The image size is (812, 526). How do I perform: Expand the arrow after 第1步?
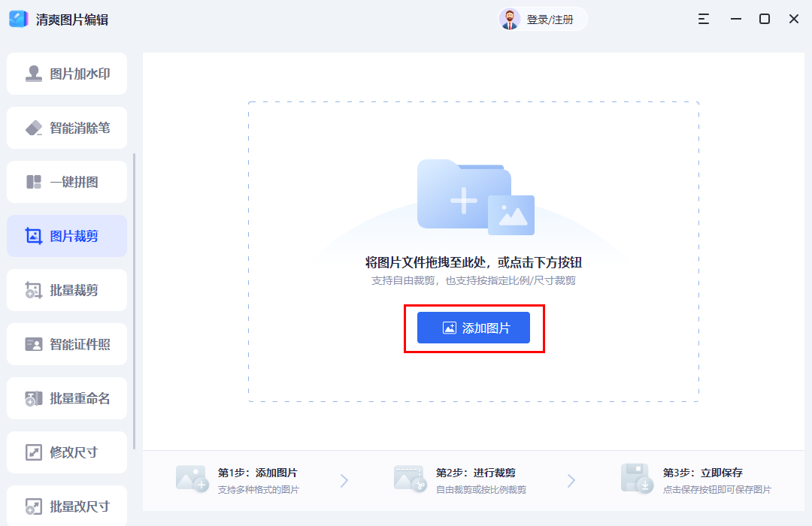(345, 479)
